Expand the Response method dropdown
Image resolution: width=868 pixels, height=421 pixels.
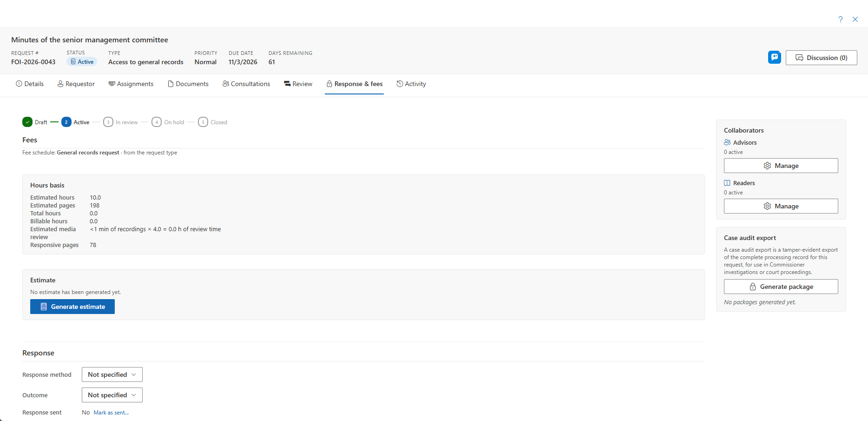pos(112,374)
